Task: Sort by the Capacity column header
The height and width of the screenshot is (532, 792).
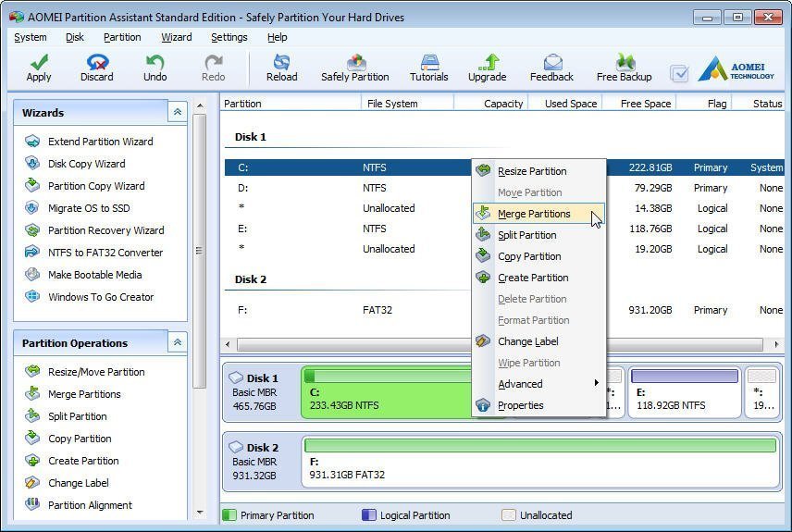Action: coord(491,104)
